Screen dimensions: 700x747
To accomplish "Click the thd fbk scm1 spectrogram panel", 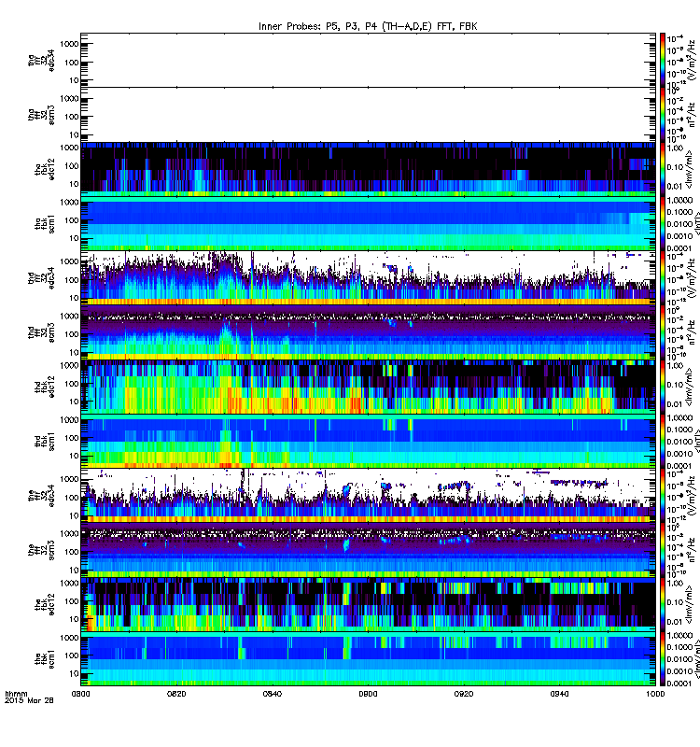I will coord(368,441).
